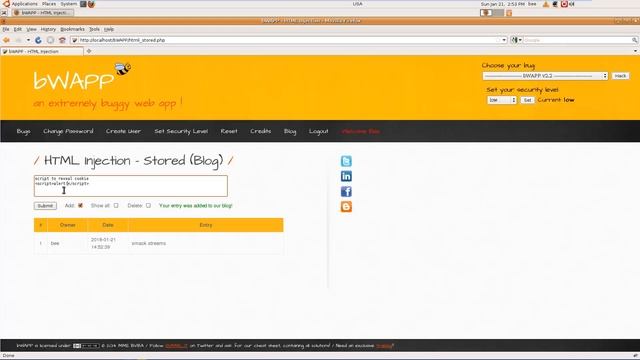Click the Logout link
The image size is (640, 360).
click(x=318, y=131)
